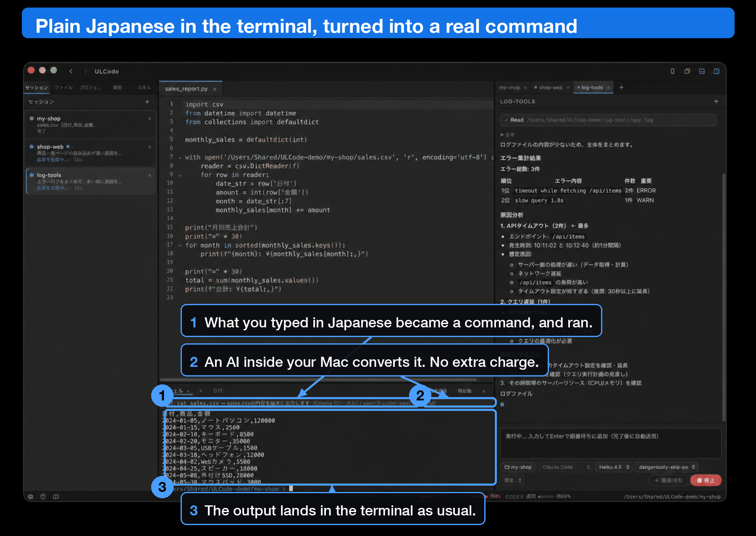Open settings gear in the status bar

(x=30, y=497)
